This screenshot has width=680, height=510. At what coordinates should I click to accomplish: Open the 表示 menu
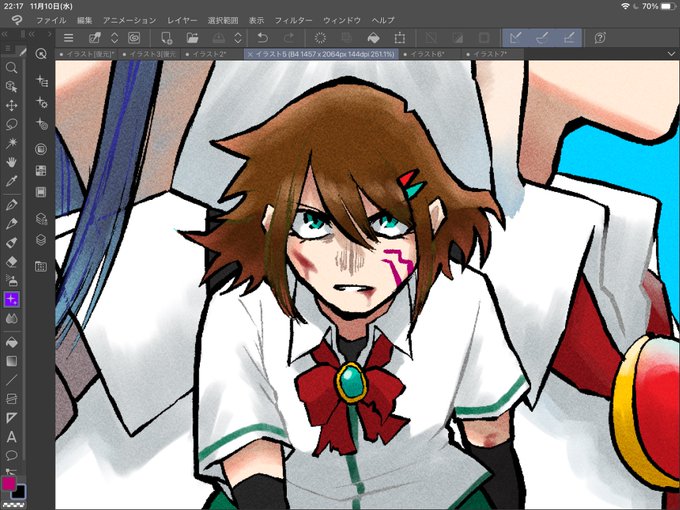(x=256, y=20)
